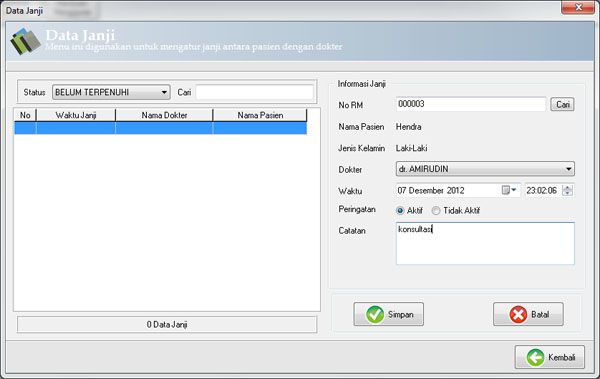Close the Data Janji window

click(x=578, y=7)
